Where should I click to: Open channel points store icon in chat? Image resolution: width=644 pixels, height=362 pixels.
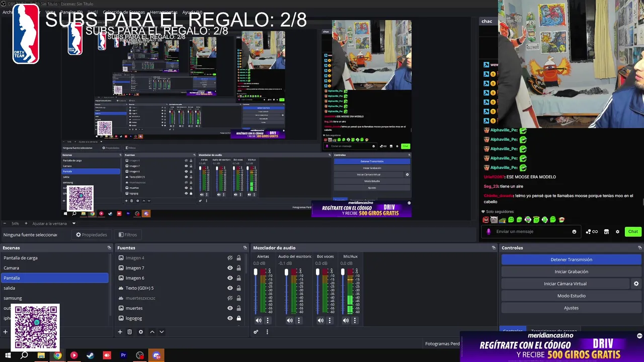click(x=606, y=232)
